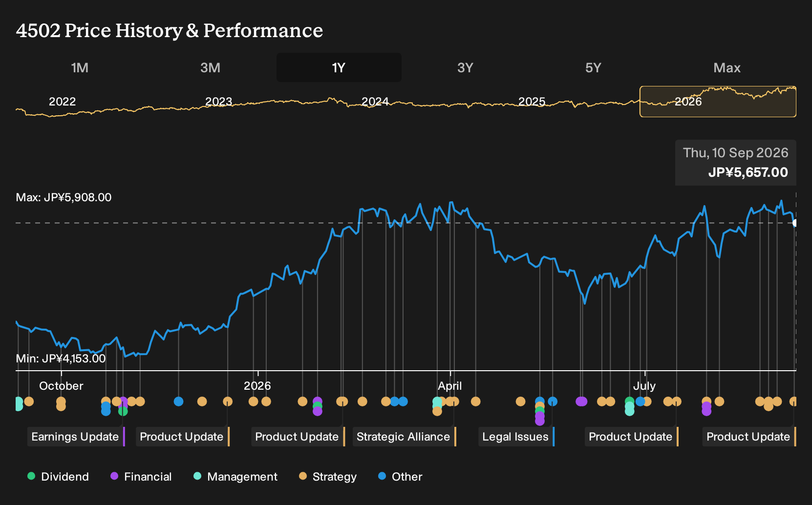The width and height of the screenshot is (812, 505).
Task: Open the Earnings Update event label
Action: click(x=76, y=437)
